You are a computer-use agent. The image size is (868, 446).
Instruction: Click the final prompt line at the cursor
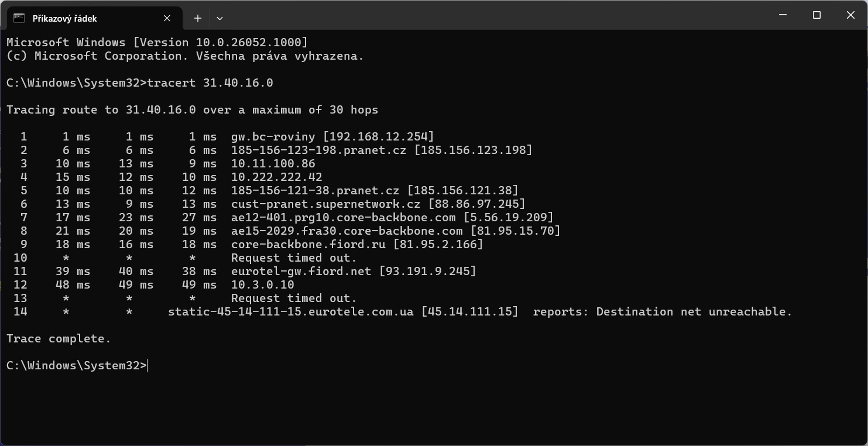tap(147, 366)
